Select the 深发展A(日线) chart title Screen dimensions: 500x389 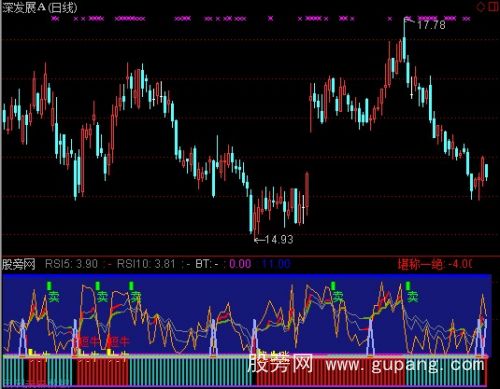click(40, 8)
